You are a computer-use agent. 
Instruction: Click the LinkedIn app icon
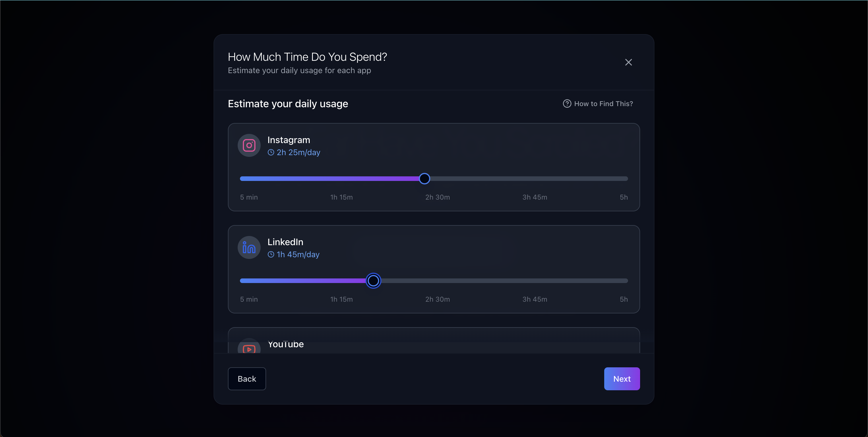(249, 247)
